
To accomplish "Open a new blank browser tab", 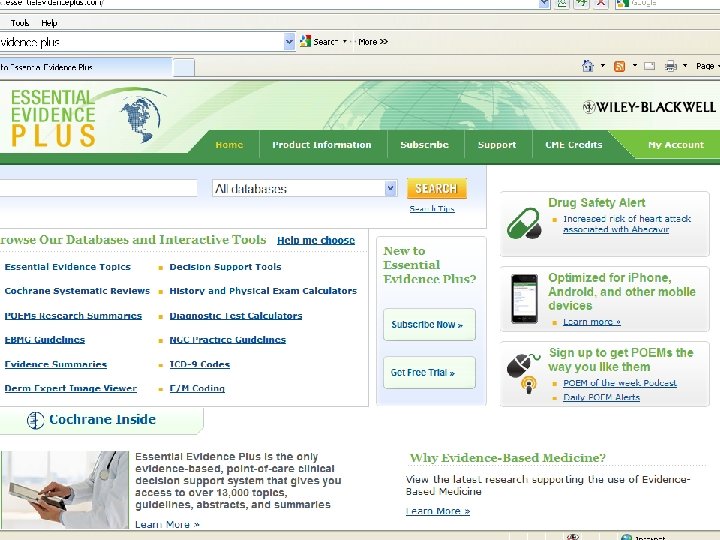I will (184, 68).
